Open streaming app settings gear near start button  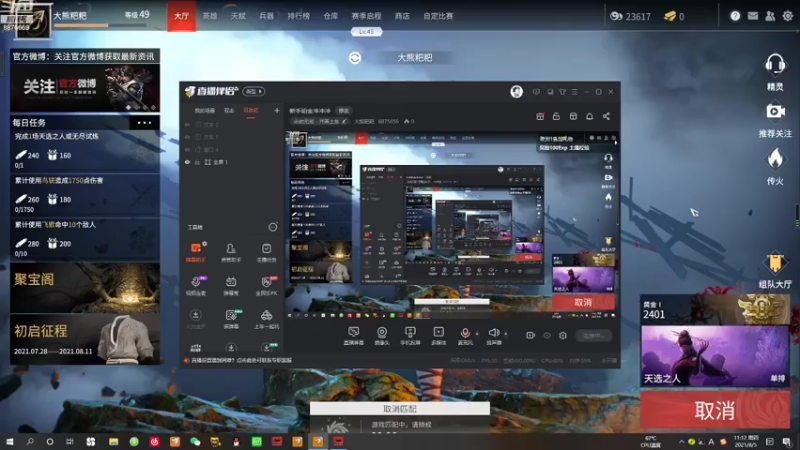pyautogui.click(x=563, y=335)
